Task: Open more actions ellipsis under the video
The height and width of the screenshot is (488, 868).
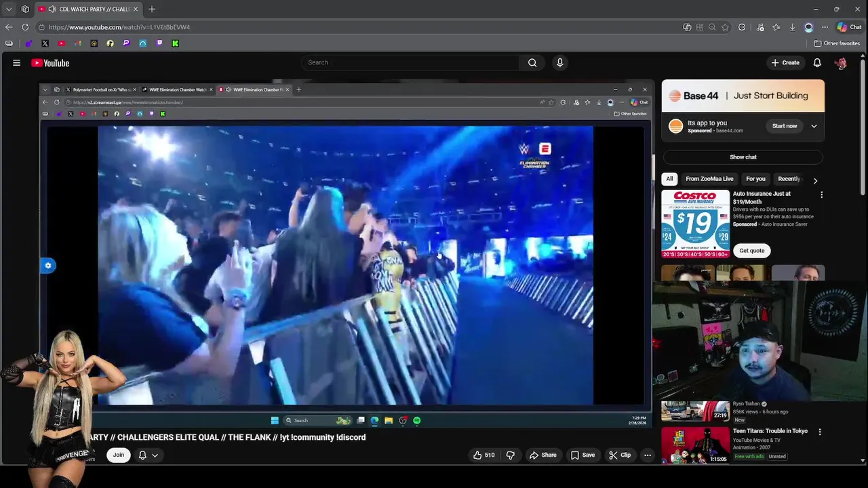Action: click(x=648, y=455)
